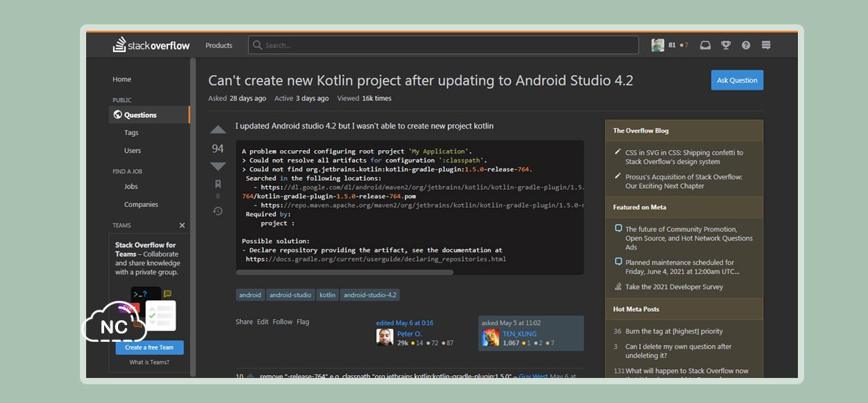Screen dimensions: 868x403
Task: Open CSS in SVG in CSS blog post
Action: [684, 157]
